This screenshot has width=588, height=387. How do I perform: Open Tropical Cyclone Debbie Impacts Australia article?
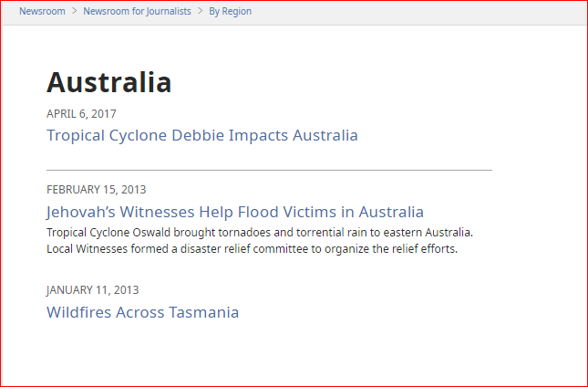tap(202, 135)
